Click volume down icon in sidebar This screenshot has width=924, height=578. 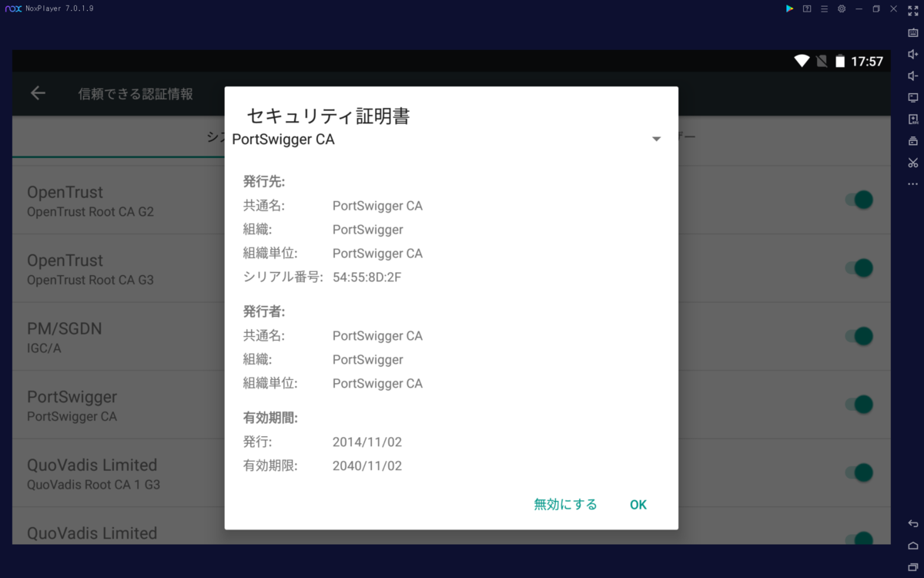pyautogui.click(x=913, y=76)
